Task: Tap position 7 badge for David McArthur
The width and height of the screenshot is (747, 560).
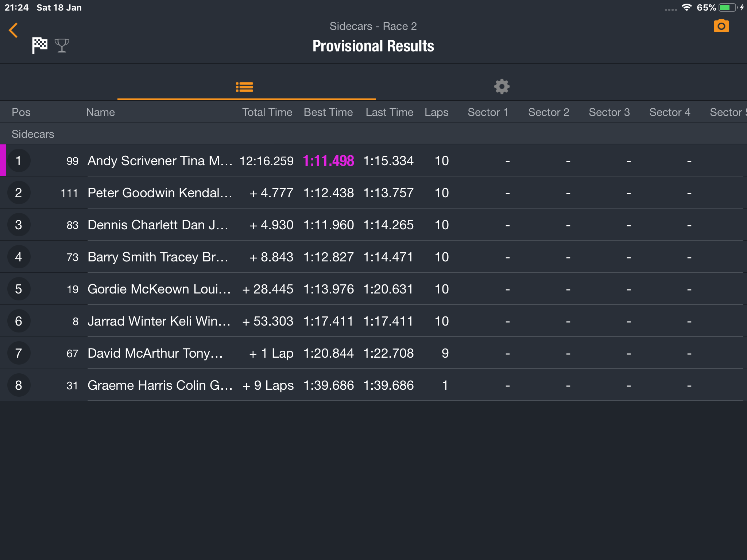Action: tap(19, 353)
